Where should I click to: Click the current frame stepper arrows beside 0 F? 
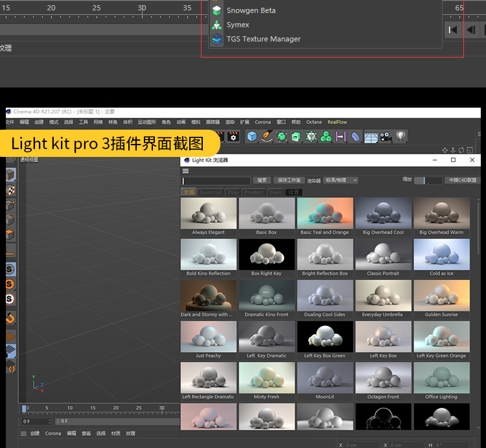(x=50, y=421)
